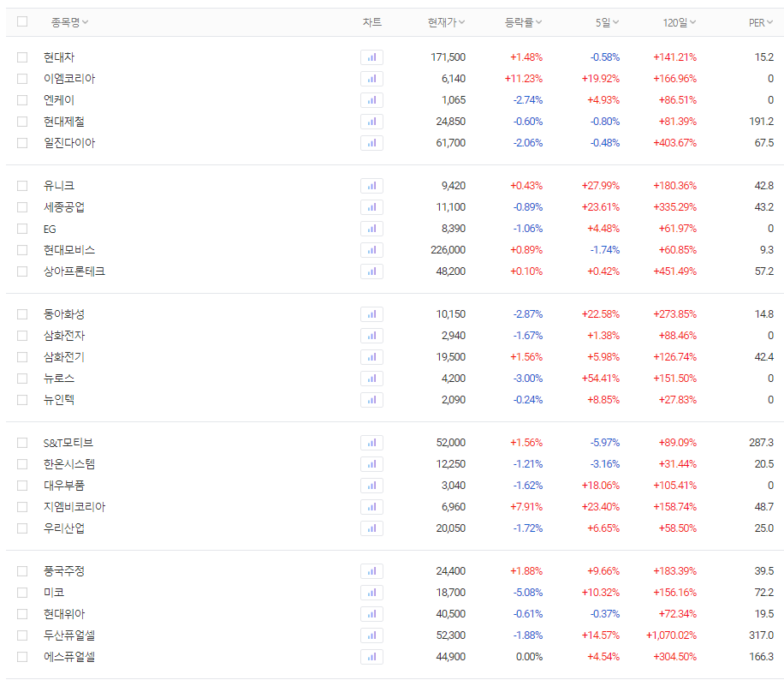Open chart icon for 대우부품
Screen dimensions: 784x686
[371, 486]
